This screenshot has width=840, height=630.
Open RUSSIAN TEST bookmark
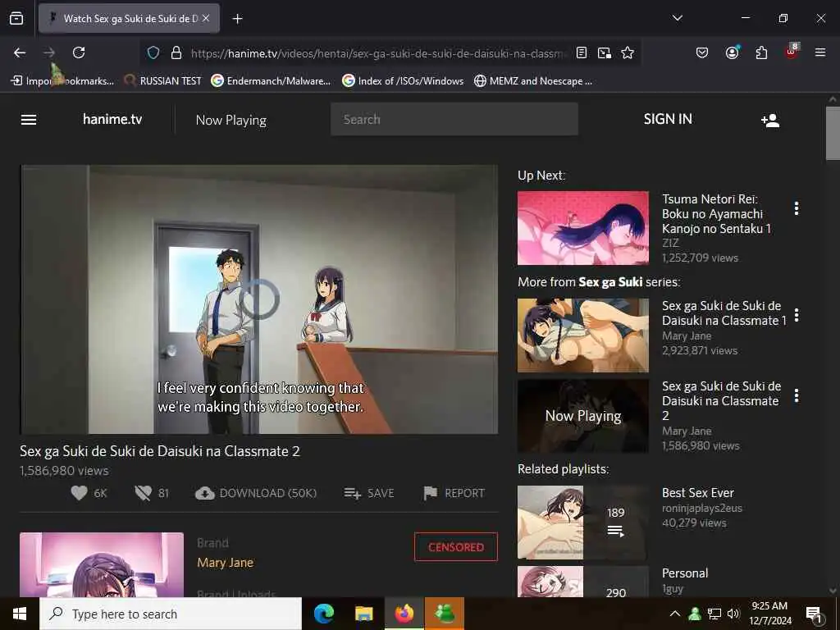pyautogui.click(x=162, y=81)
